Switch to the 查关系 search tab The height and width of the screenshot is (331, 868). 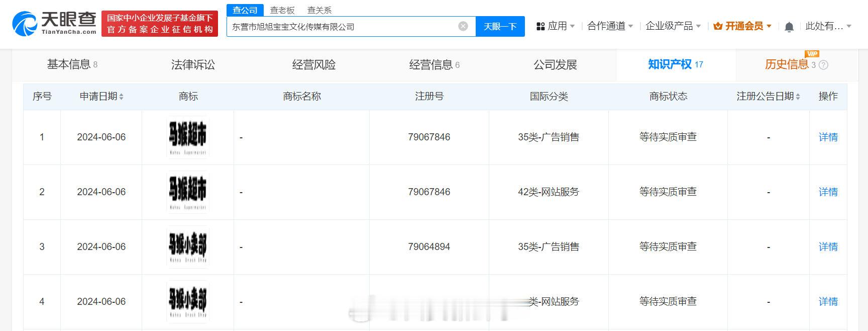tap(319, 10)
